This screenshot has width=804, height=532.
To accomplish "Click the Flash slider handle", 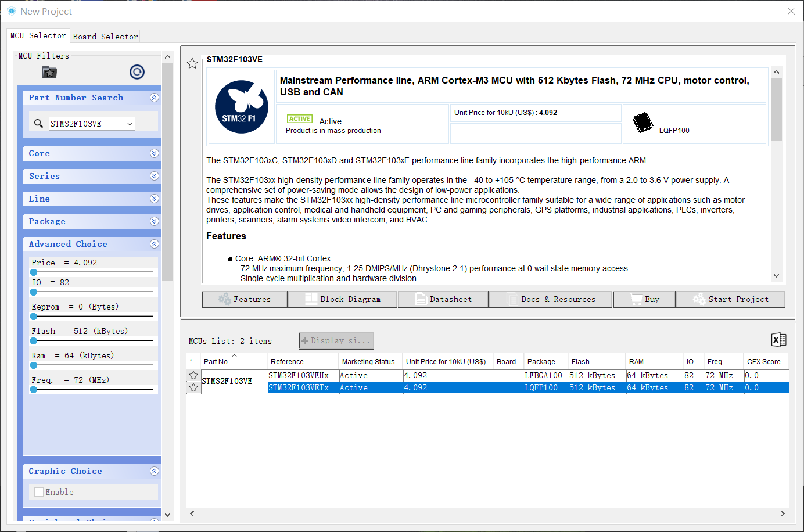I will coord(34,340).
